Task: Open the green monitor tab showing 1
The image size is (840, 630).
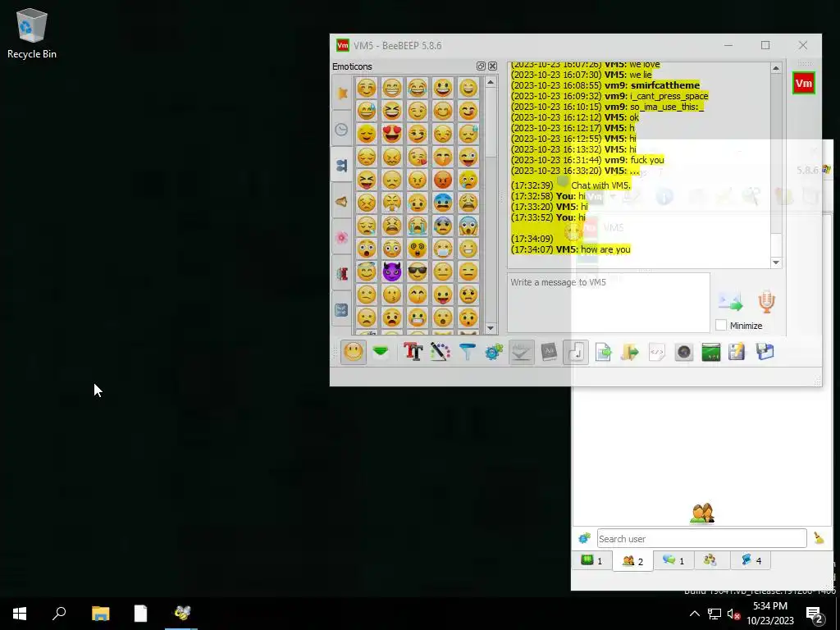Action: (x=592, y=560)
